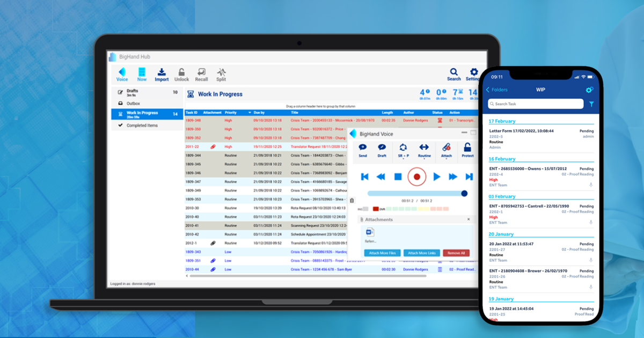Switch to overwrite mode with OVR indicator
This screenshot has width=644, height=338.
point(376,209)
